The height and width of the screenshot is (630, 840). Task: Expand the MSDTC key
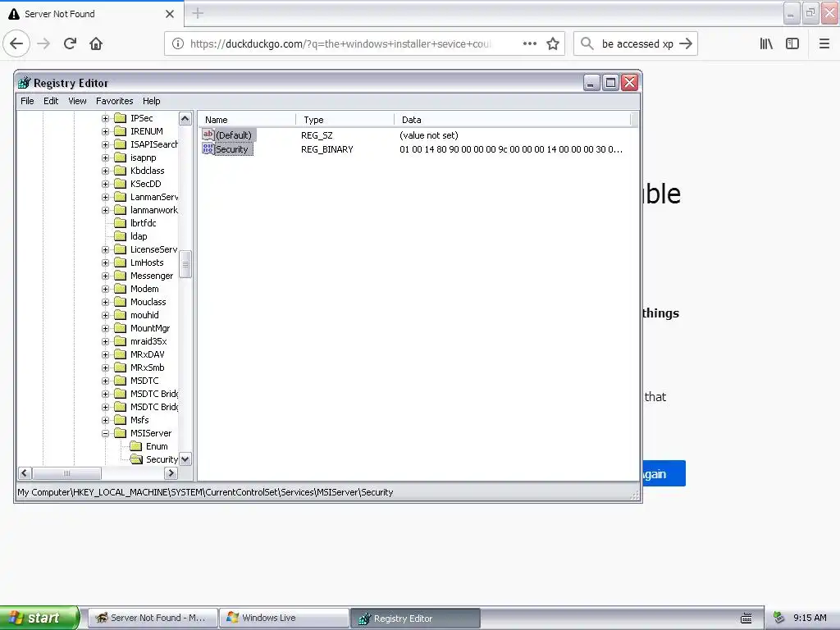[106, 381]
